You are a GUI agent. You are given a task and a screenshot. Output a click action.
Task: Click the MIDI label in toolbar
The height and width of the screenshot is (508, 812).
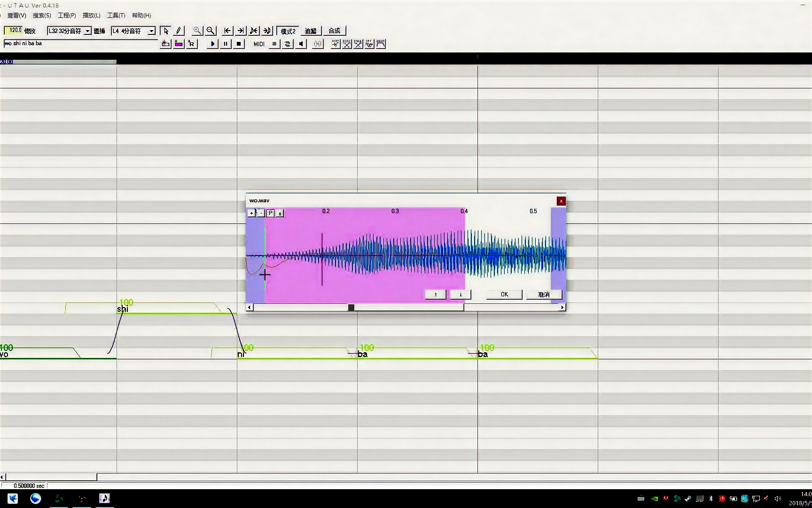pos(259,44)
